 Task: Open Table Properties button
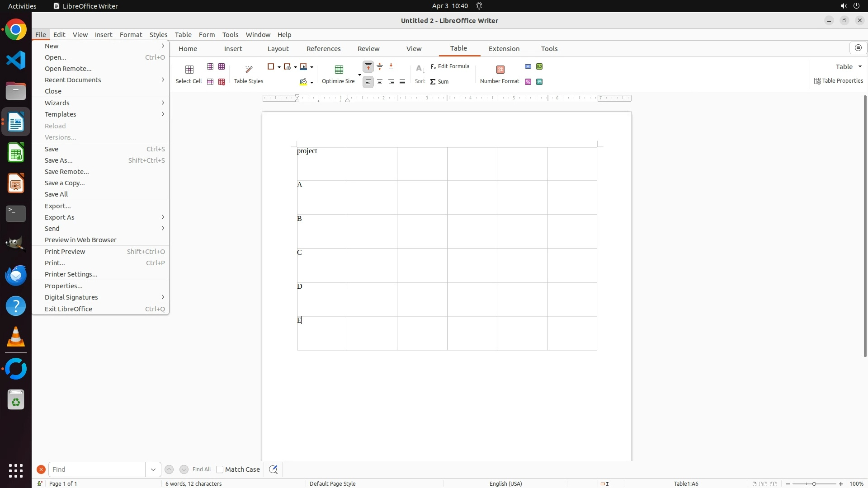pyautogui.click(x=839, y=81)
